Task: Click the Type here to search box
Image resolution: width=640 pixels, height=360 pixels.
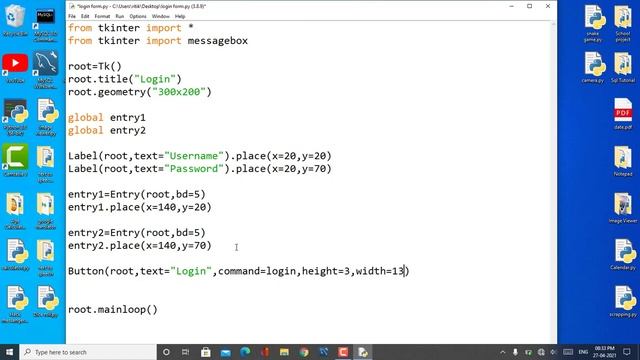Action: tap(88, 352)
